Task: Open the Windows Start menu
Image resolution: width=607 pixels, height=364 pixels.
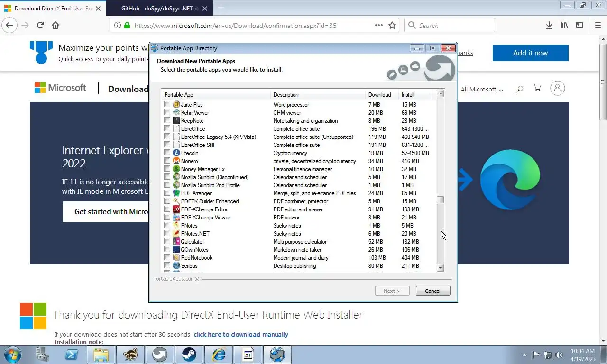Action: (x=12, y=355)
